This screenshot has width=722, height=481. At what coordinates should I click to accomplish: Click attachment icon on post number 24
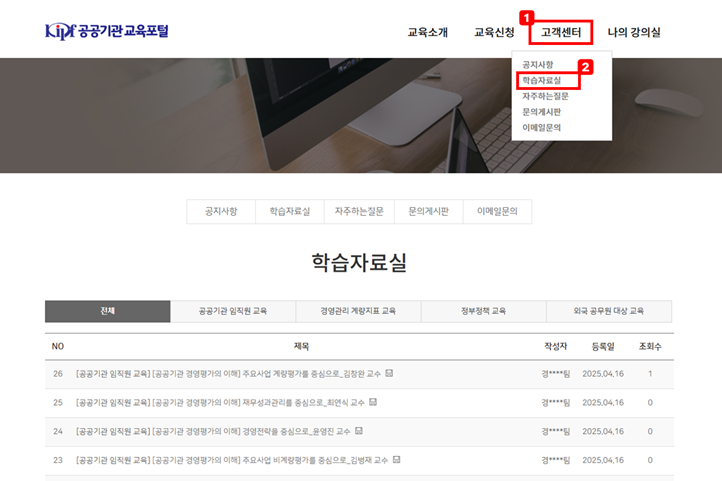tap(359, 431)
